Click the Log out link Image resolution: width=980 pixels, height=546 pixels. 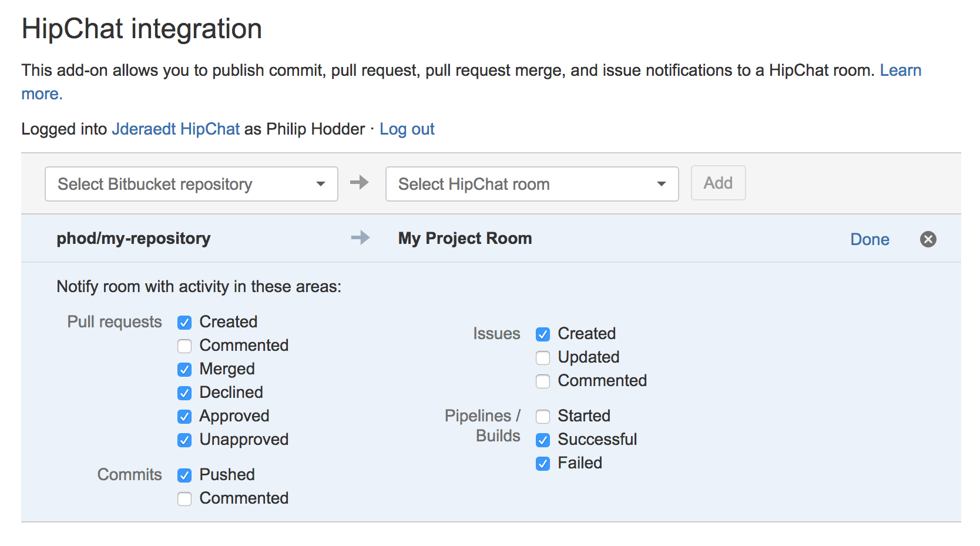(407, 129)
